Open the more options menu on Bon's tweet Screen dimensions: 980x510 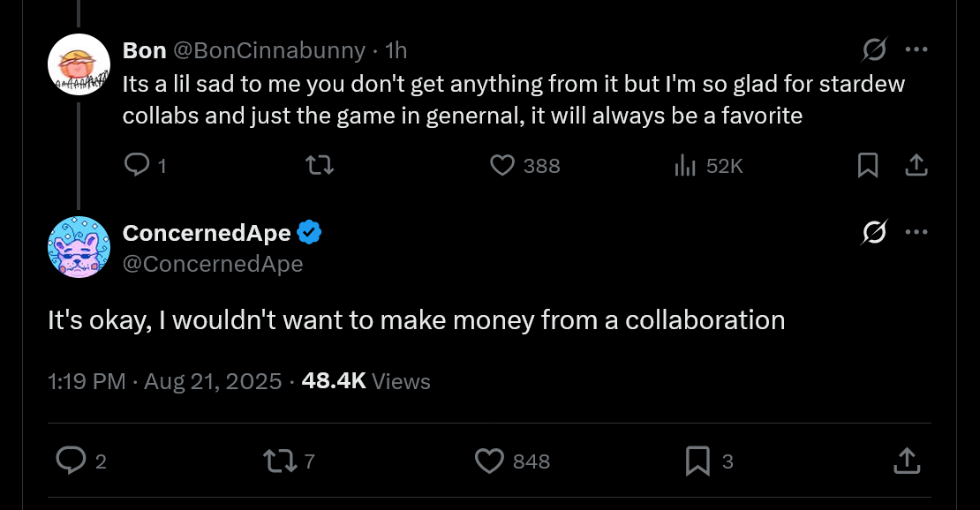tap(917, 51)
